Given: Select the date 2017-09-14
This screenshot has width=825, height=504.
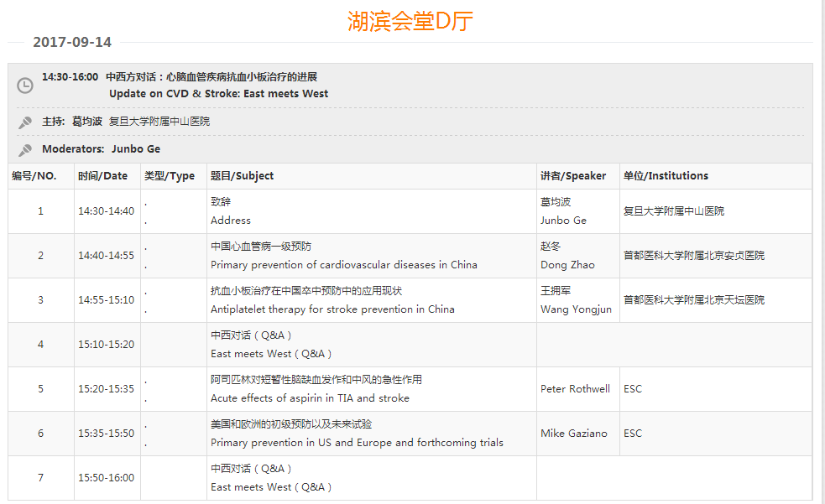Looking at the screenshot, I should [x=72, y=42].
